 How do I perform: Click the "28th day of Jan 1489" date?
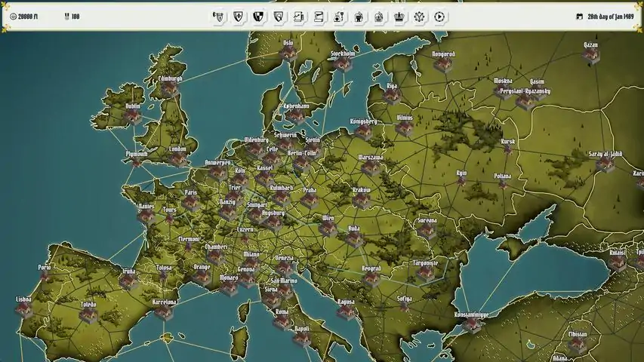[610, 17]
